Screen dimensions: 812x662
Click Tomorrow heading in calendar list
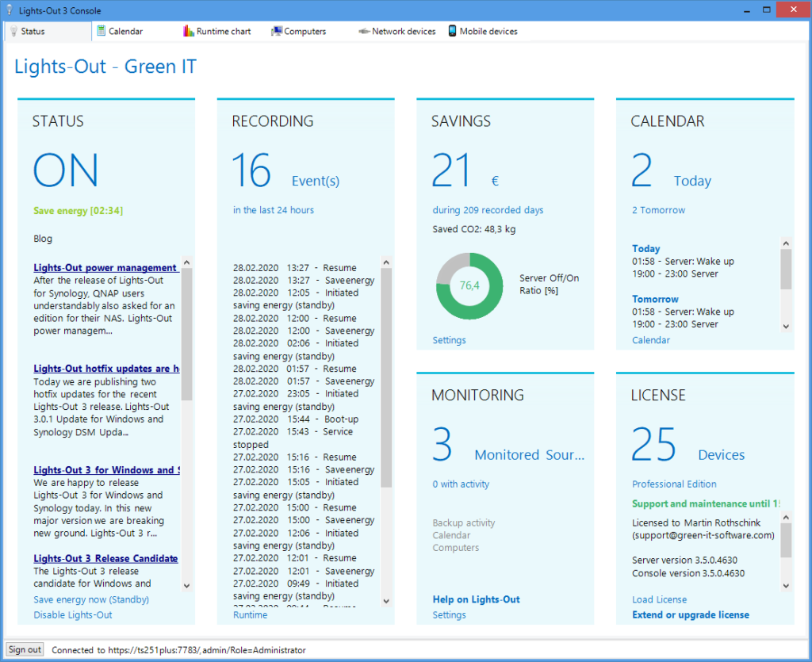click(655, 299)
